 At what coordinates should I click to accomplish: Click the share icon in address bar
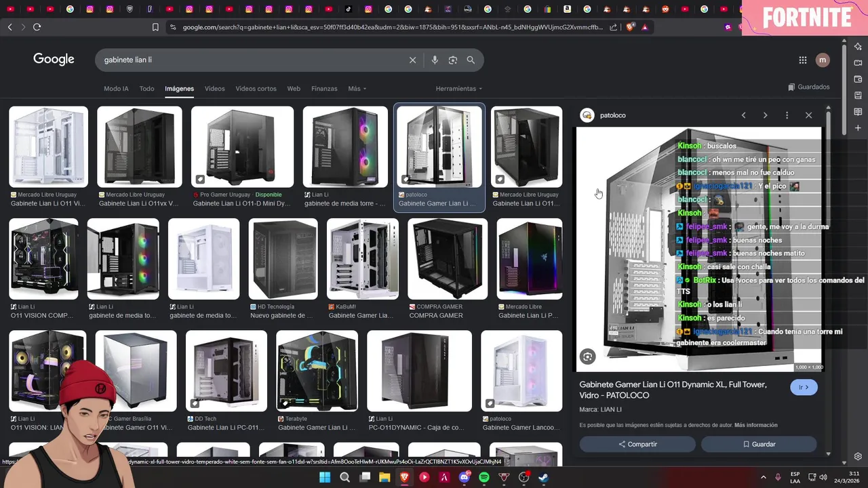[x=614, y=27]
